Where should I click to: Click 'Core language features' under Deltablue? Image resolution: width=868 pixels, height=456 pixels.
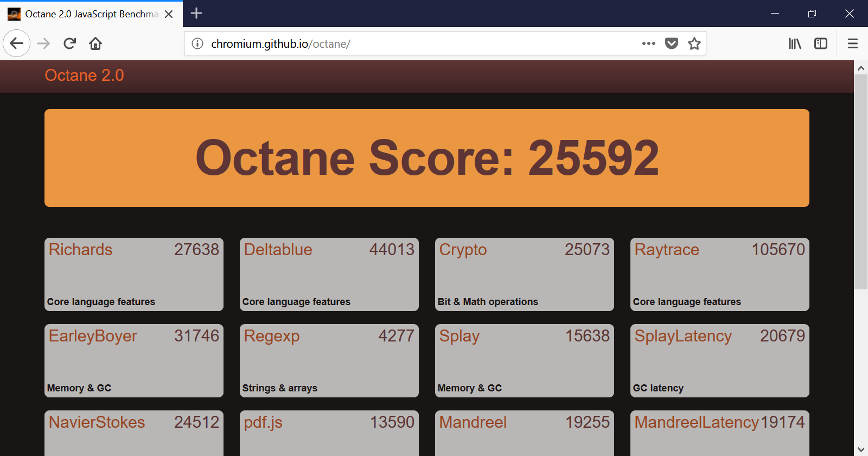coord(296,302)
